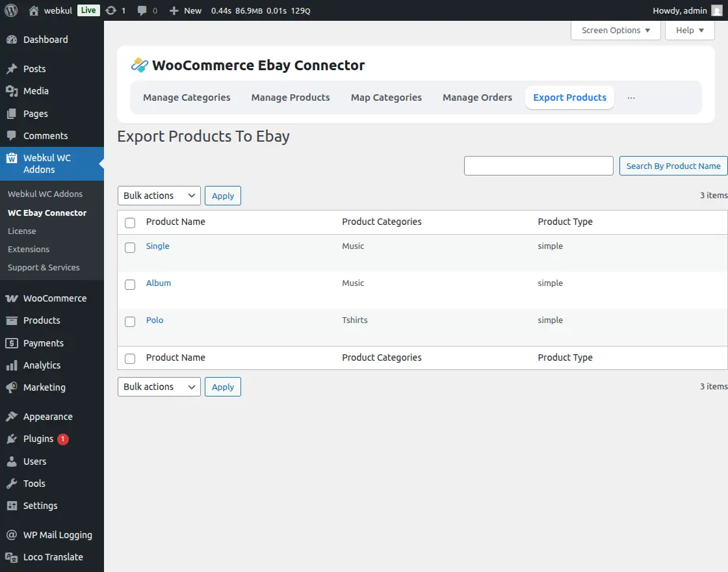Switch to the Manage Categories tab
Viewport: 728px width, 572px height.
187,97
